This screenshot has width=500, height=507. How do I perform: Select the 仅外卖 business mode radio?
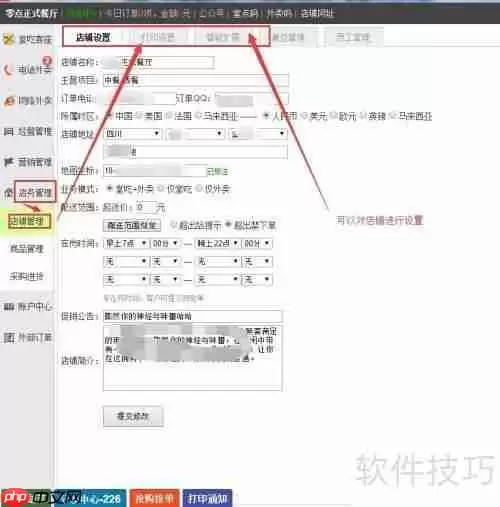coord(199,189)
